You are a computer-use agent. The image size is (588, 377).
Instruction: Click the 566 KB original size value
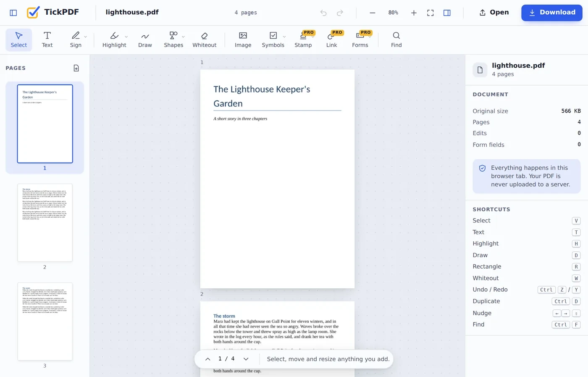(571, 111)
